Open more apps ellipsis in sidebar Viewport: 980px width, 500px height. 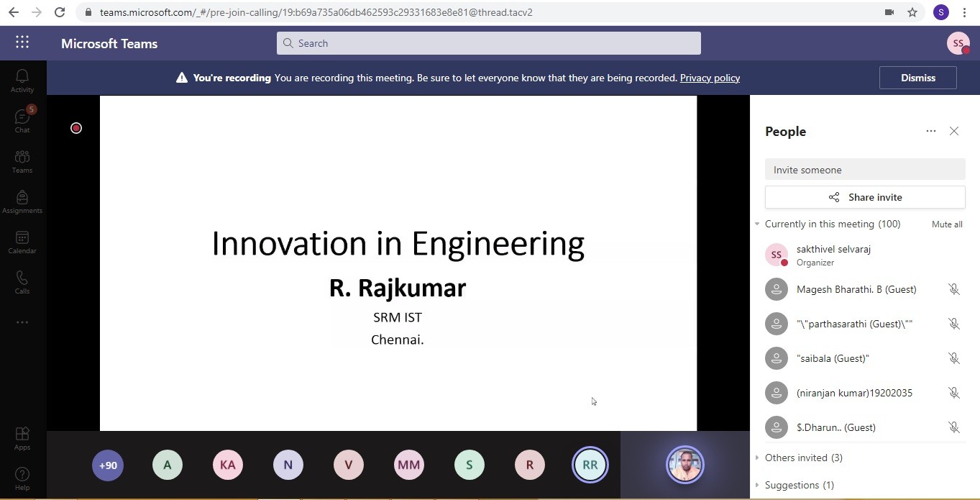pyautogui.click(x=22, y=322)
